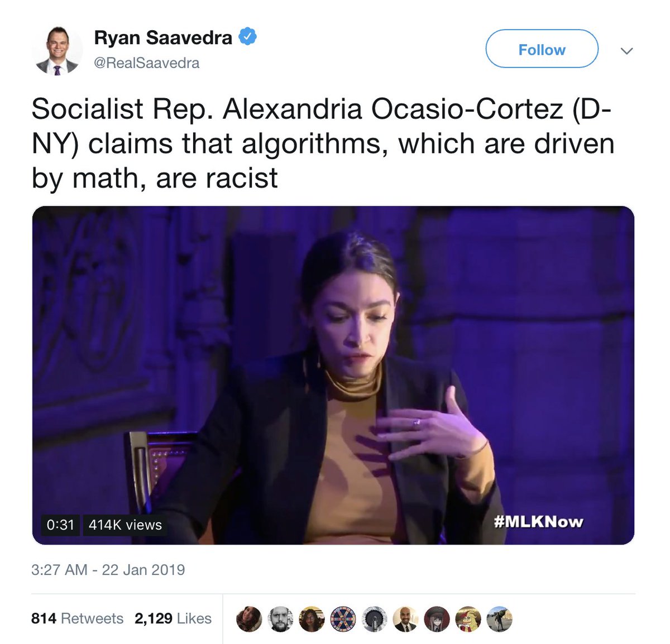Screen dimensions: 670x644
Task: Click the Ryan Saavedra display name
Action: tap(163, 37)
